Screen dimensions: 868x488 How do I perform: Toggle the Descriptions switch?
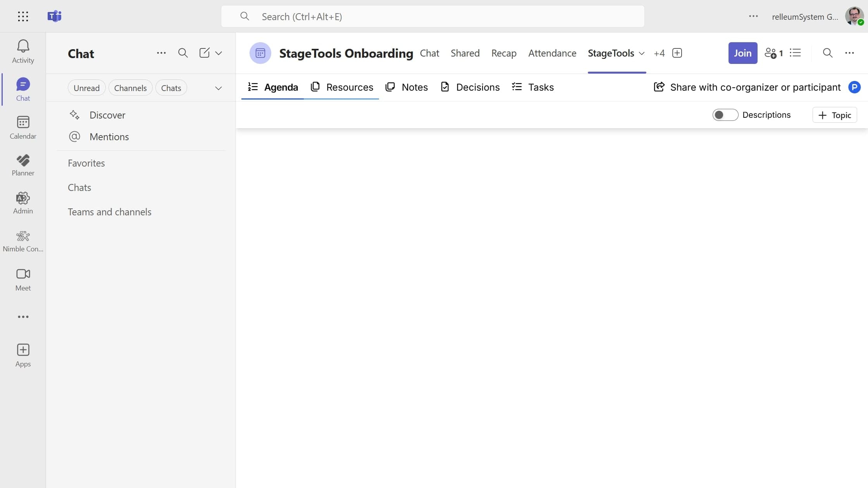coord(725,115)
